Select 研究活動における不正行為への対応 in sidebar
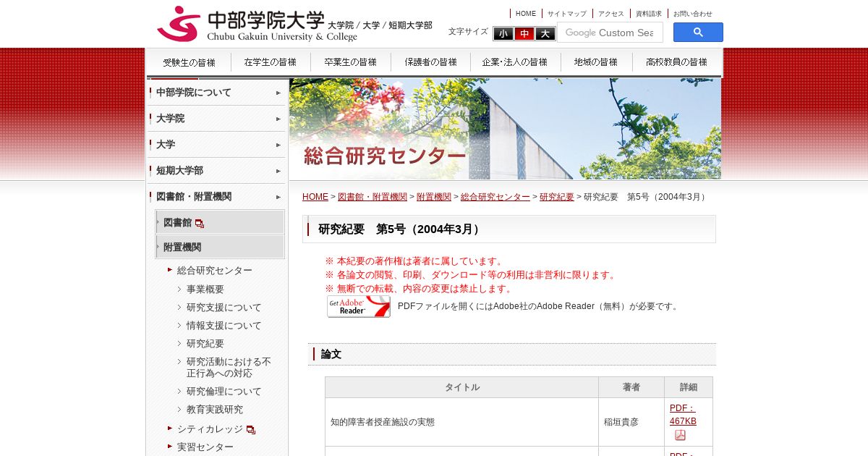The width and height of the screenshot is (868, 456). coord(229,367)
